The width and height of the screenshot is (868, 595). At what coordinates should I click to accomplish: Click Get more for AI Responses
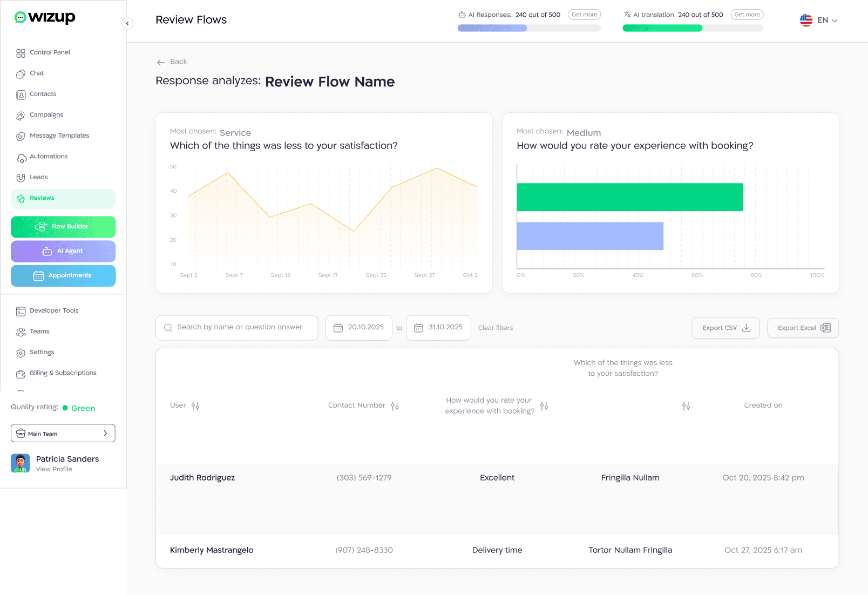pos(584,15)
